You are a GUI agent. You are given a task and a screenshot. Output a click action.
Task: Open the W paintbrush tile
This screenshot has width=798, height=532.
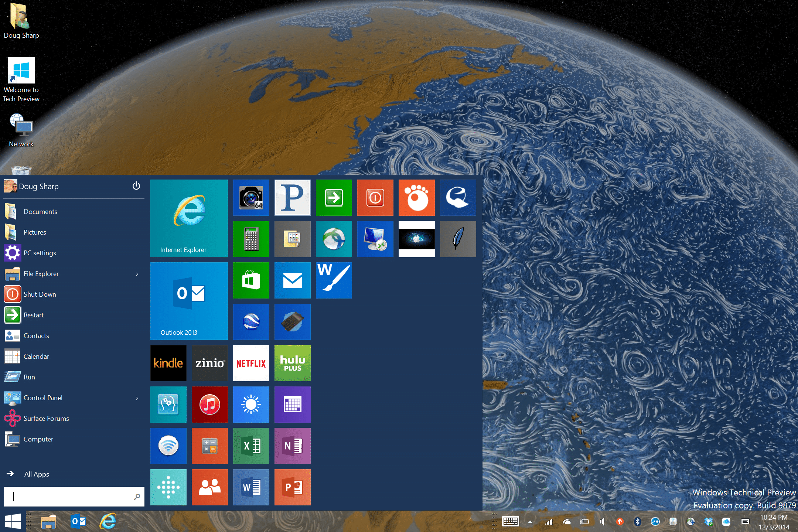click(x=334, y=280)
